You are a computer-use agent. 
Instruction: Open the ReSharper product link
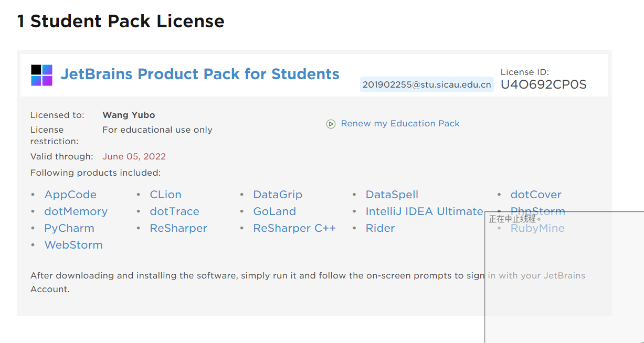pyautogui.click(x=178, y=228)
